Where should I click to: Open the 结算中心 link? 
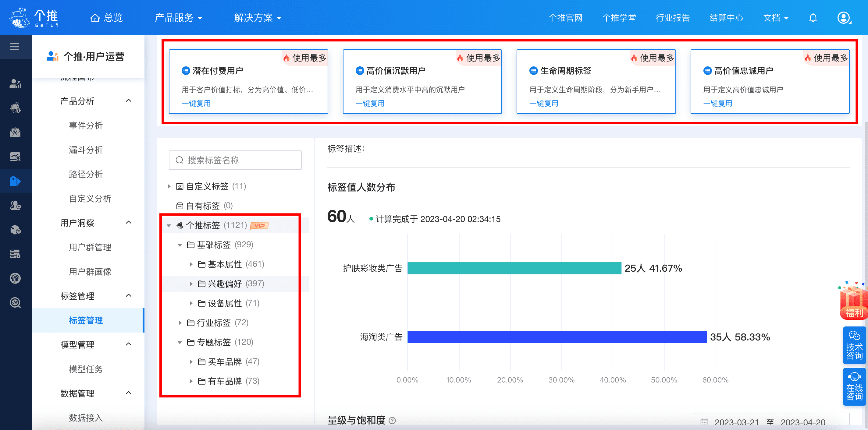tap(726, 17)
